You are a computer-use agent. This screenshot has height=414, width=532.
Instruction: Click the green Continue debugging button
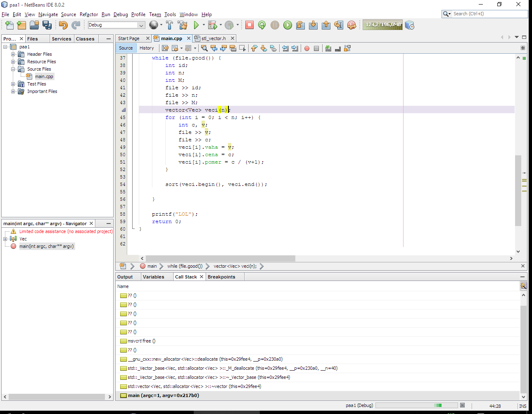coord(287,25)
